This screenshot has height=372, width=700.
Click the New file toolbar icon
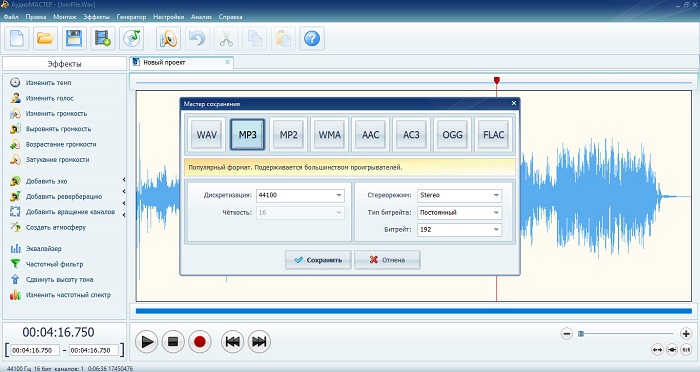(17, 38)
